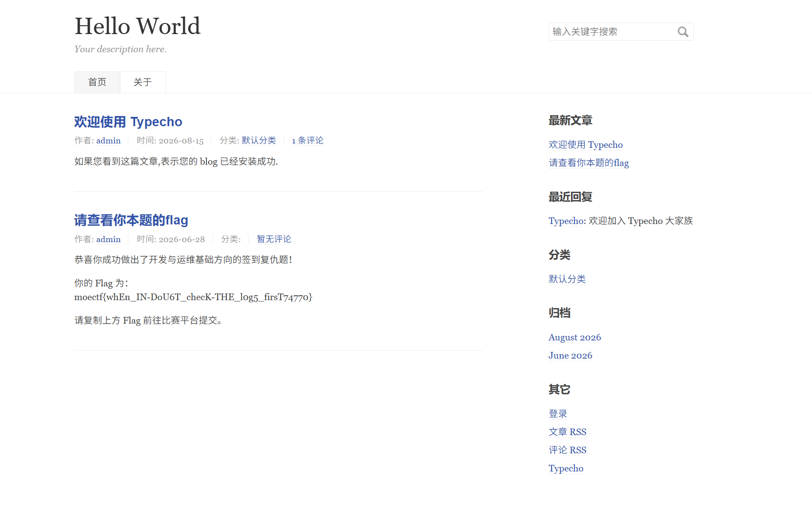Viewport: 812px width, 506px height.
Task: Open 请查看你本题的flag under 最新文章 sidebar
Action: [589, 163]
